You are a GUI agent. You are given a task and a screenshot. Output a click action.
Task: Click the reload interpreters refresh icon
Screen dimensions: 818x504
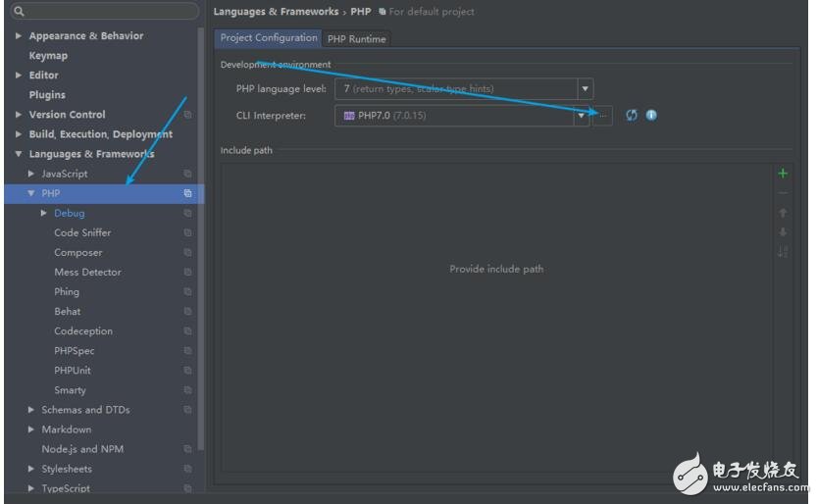click(x=632, y=116)
